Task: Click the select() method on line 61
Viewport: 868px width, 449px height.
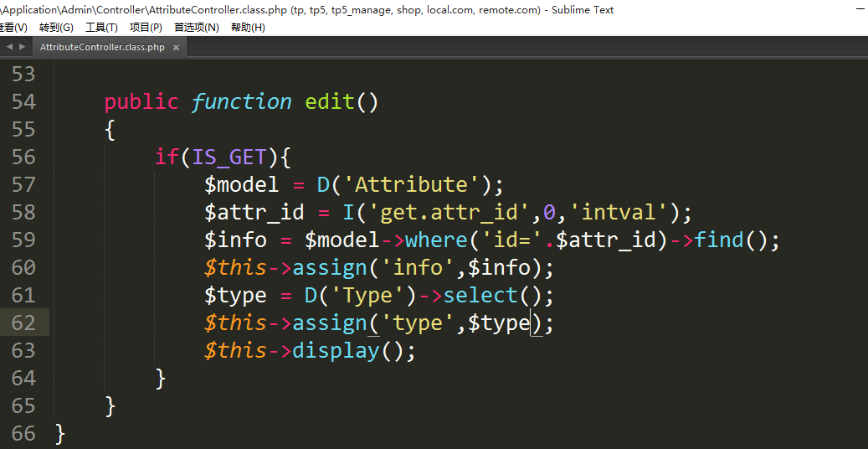Action: tap(480, 296)
